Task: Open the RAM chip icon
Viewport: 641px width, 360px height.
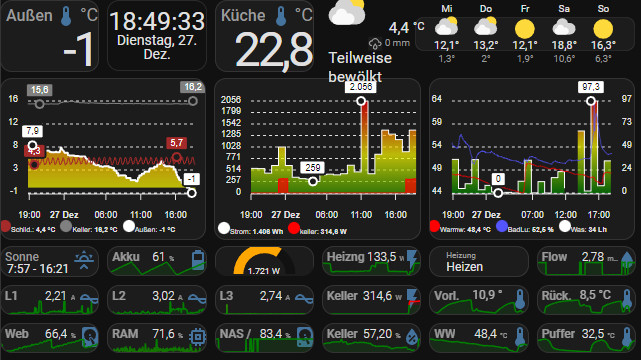Action: 198,337
